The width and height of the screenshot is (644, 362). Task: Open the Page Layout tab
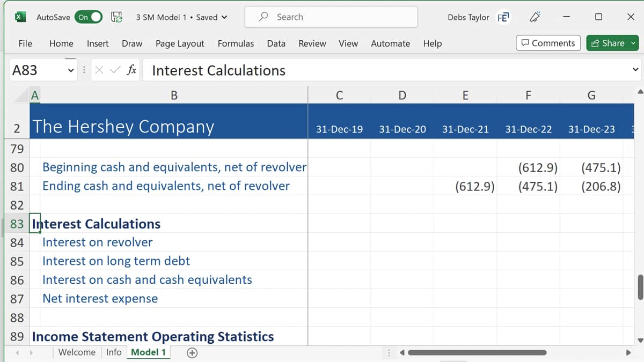coord(180,43)
